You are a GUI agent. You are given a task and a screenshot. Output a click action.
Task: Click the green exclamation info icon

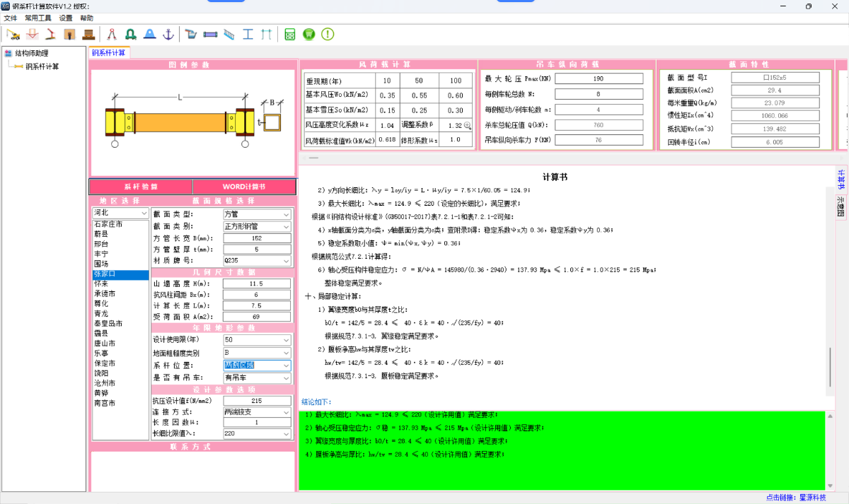pyautogui.click(x=328, y=34)
